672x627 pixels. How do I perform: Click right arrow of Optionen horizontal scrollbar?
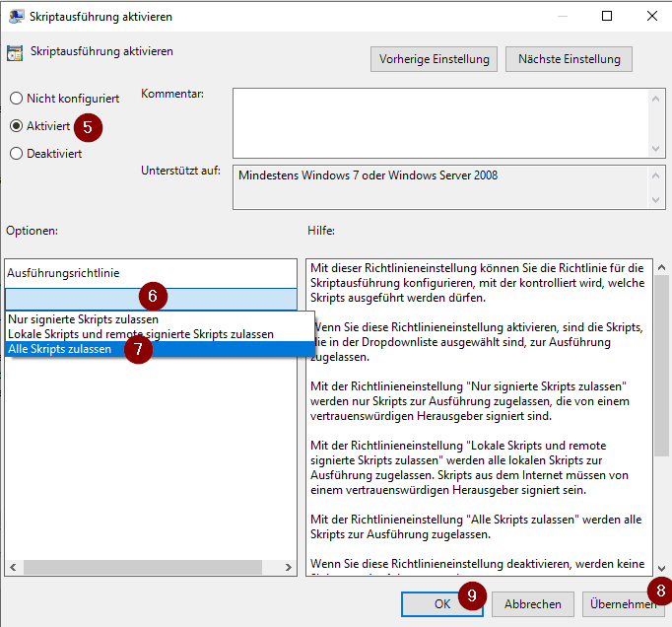coord(287,568)
